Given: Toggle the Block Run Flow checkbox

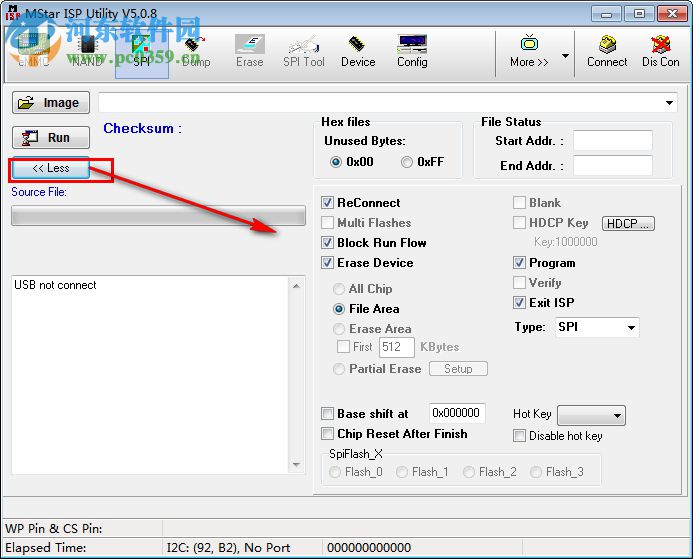Looking at the screenshot, I should pos(327,243).
